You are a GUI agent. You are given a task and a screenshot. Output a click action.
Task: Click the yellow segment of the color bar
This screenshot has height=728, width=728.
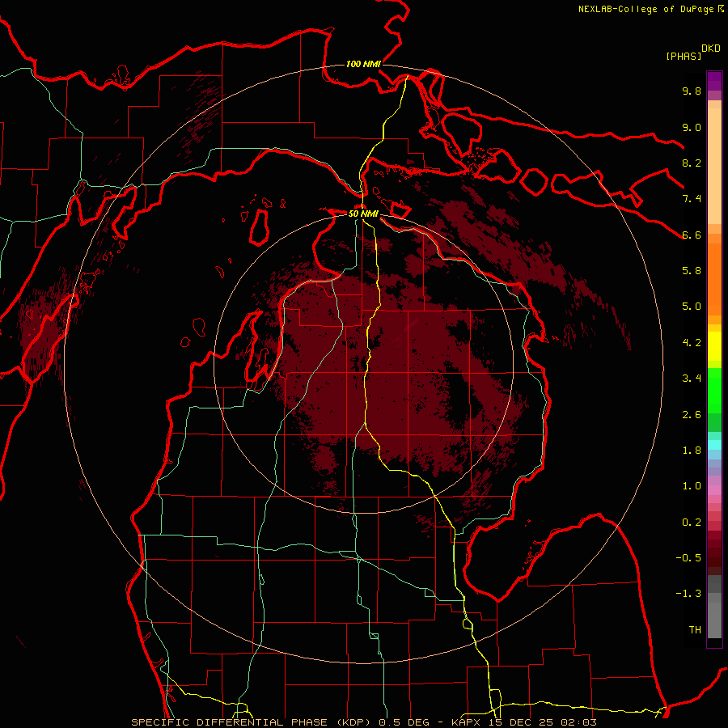(714, 346)
